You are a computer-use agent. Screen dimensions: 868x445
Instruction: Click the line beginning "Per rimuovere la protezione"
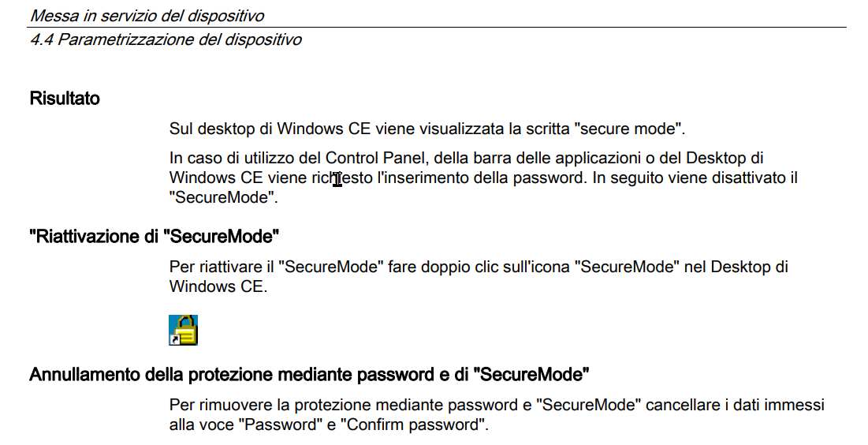(x=497, y=405)
